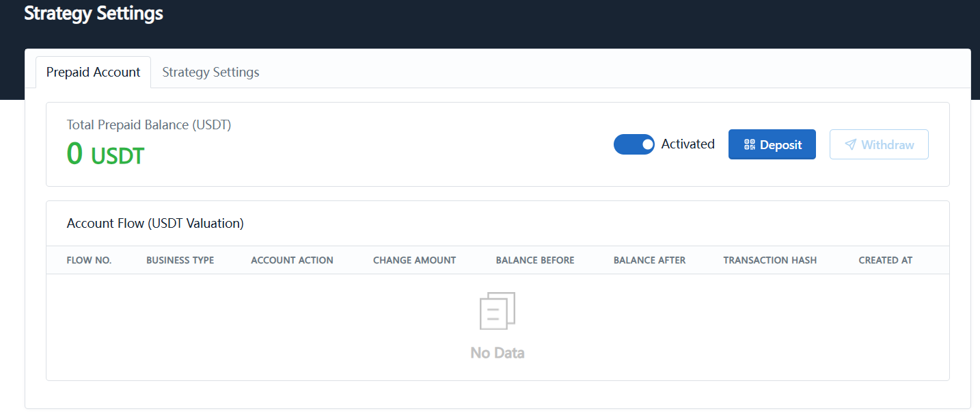Click the BALANCE BEFORE column header
Viewport: 980px width, 420px height.
pyautogui.click(x=535, y=260)
